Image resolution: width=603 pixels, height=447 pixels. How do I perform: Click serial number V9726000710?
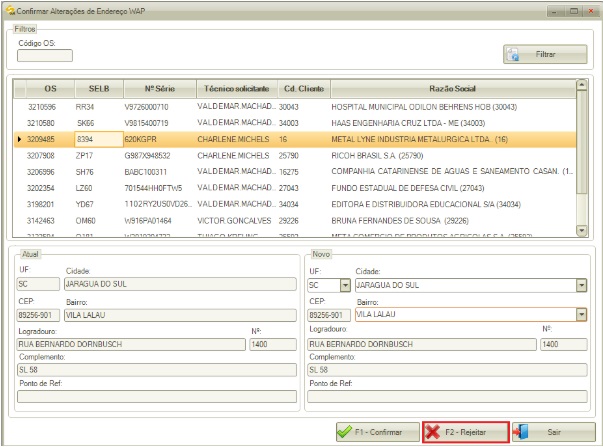tap(147, 107)
